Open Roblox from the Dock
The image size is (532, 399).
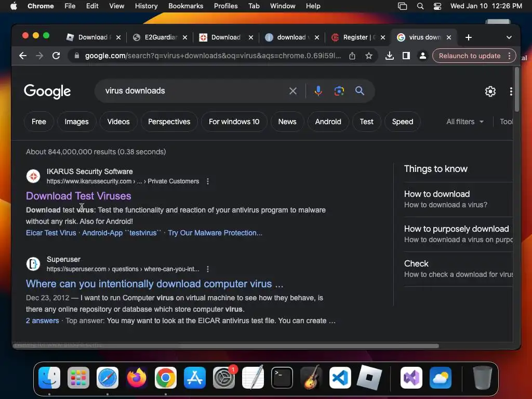tap(369, 378)
